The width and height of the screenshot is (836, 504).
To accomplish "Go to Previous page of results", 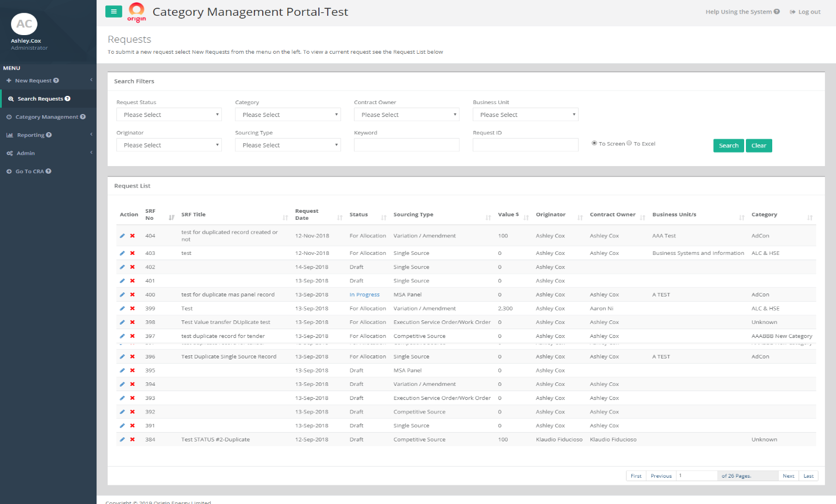I will [661, 476].
